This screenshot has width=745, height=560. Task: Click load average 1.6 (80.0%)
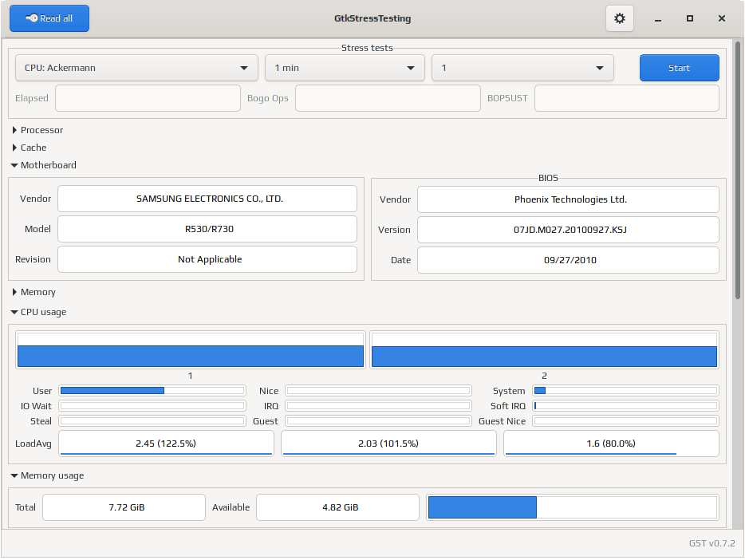611,444
